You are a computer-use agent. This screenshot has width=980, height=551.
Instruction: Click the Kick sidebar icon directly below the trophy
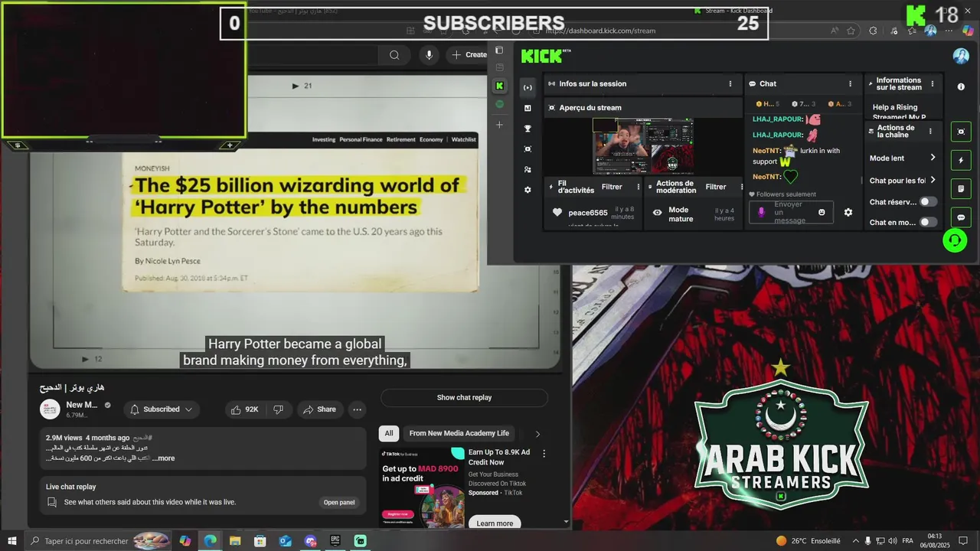[x=528, y=148]
